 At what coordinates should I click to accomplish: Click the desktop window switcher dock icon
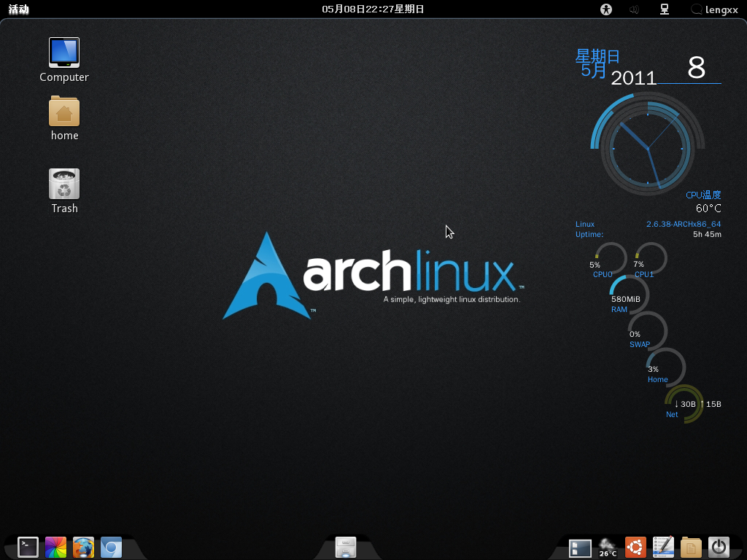[x=580, y=548]
